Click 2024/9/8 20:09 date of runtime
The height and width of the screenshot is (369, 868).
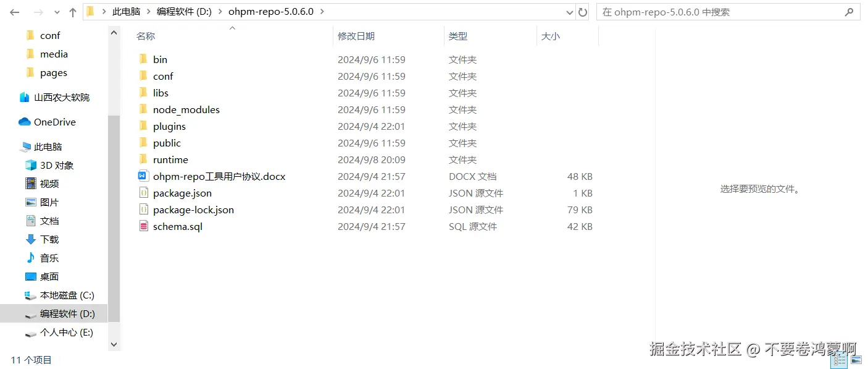pos(371,159)
